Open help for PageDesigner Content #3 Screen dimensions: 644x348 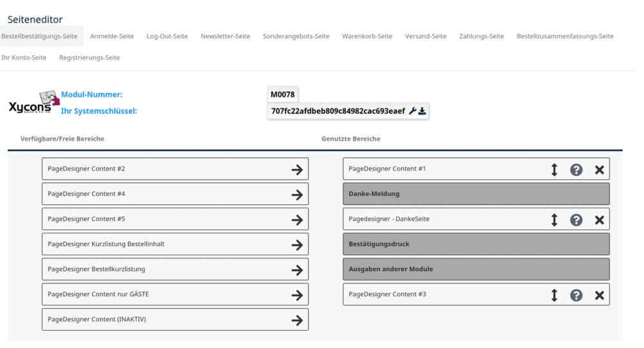[x=576, y=295]
